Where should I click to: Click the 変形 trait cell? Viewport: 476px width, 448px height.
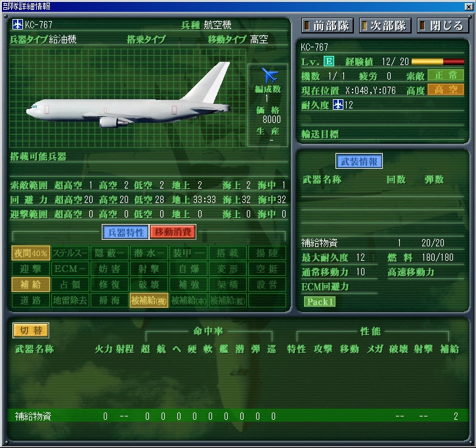(x=228, y=269)
